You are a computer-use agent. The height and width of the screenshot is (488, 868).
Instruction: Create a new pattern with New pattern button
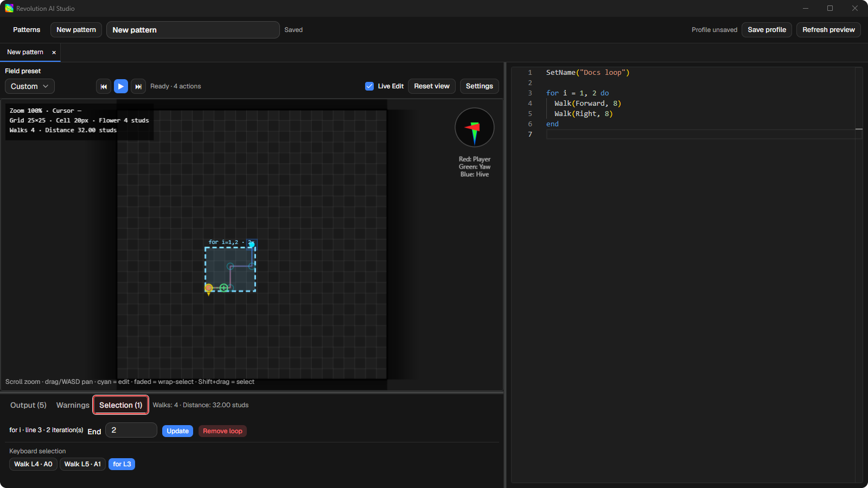click(76, 30)
